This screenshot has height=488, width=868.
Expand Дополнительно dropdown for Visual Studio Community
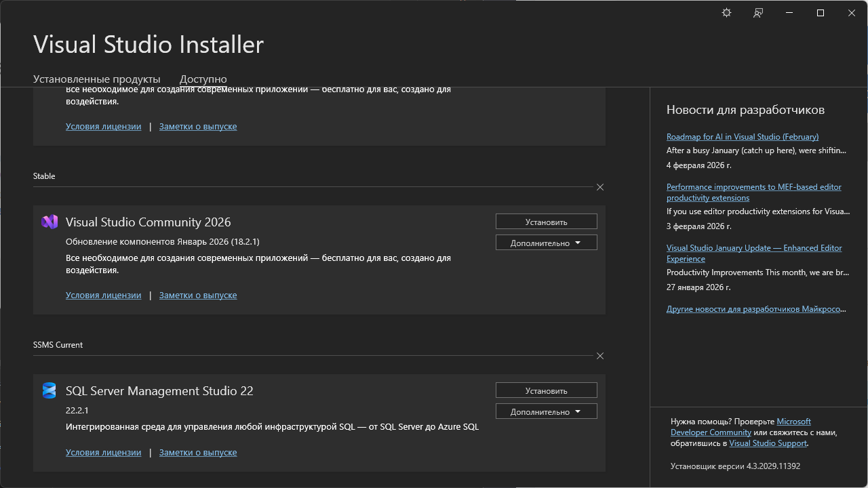click(x=547, y=243)
